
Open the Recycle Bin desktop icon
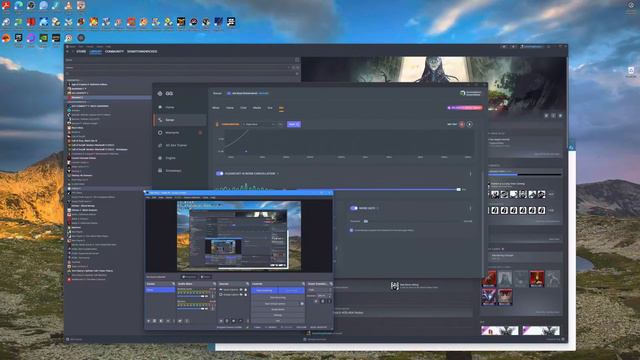click(x=631, y=71)
